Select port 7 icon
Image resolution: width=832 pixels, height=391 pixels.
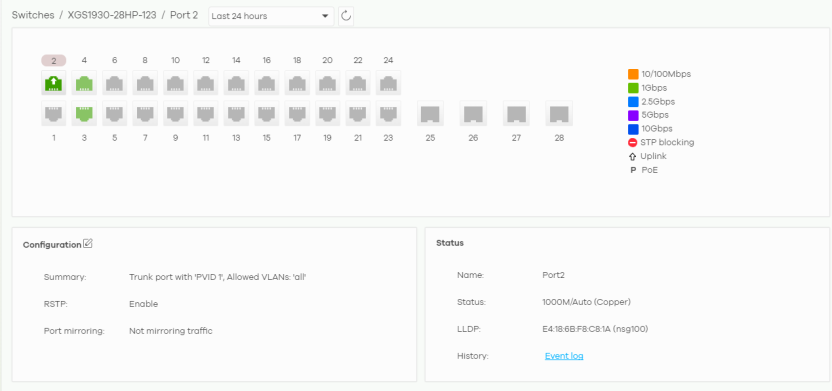coord(145,113)
